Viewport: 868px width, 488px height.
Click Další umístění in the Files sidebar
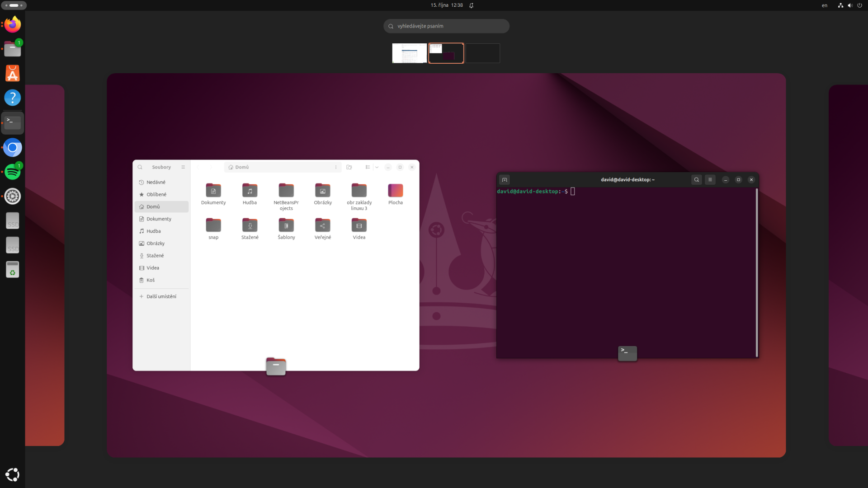[161, 296]
